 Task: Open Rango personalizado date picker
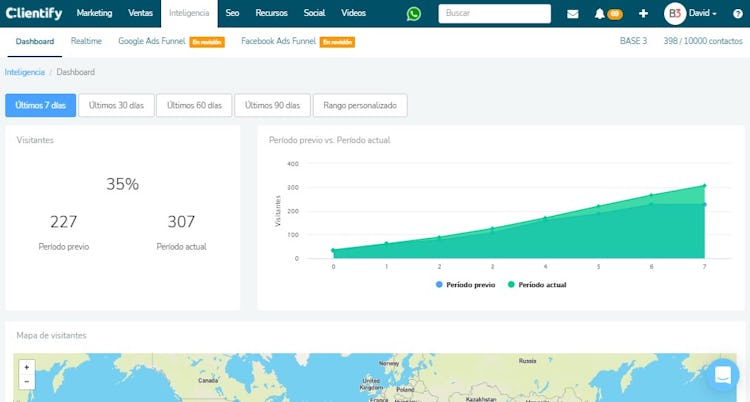tap(360, 105)
